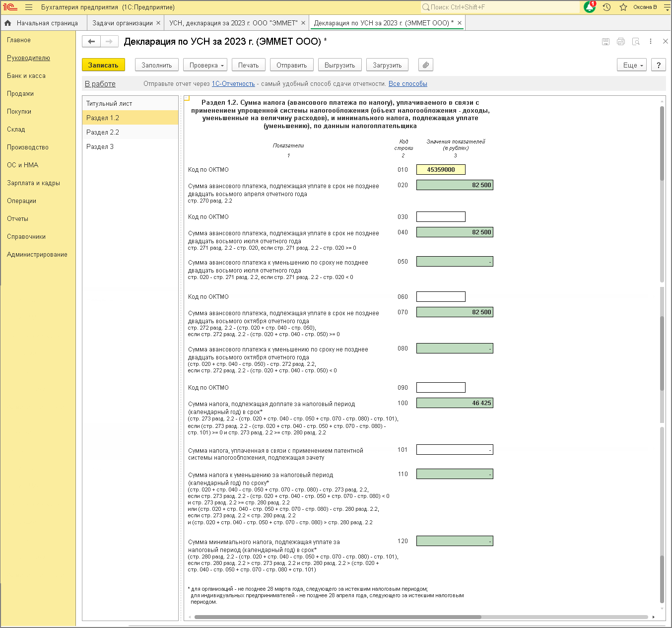Viewport: 672px width, 628px height.
Task: Click the horizontal scrollbar of the sheet
Action: 337,617
